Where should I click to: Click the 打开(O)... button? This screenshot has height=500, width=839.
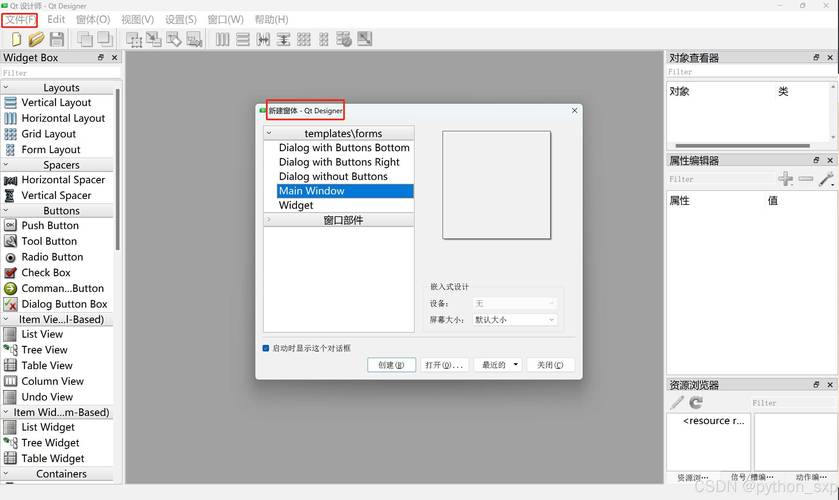(444, 365)
